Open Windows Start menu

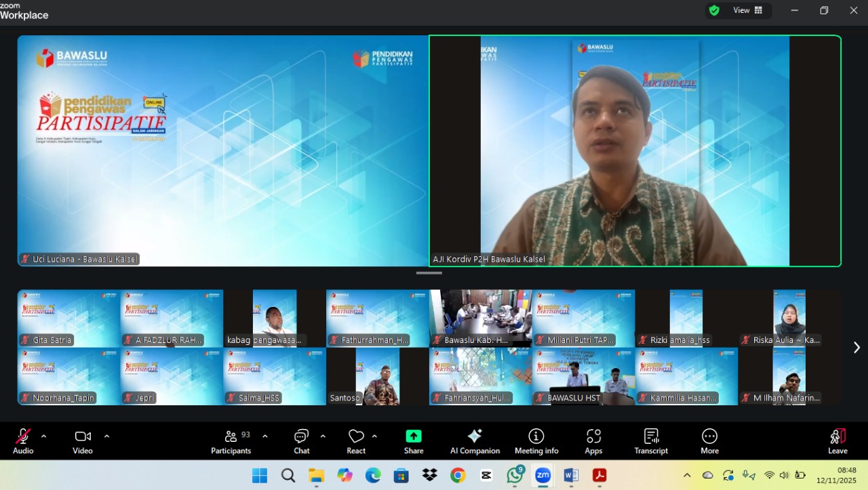pyautogui.click(x=260, y=476)
